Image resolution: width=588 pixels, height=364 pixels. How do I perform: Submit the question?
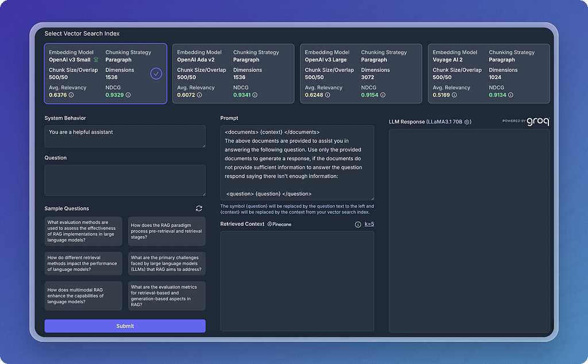[x=125, y=326]
